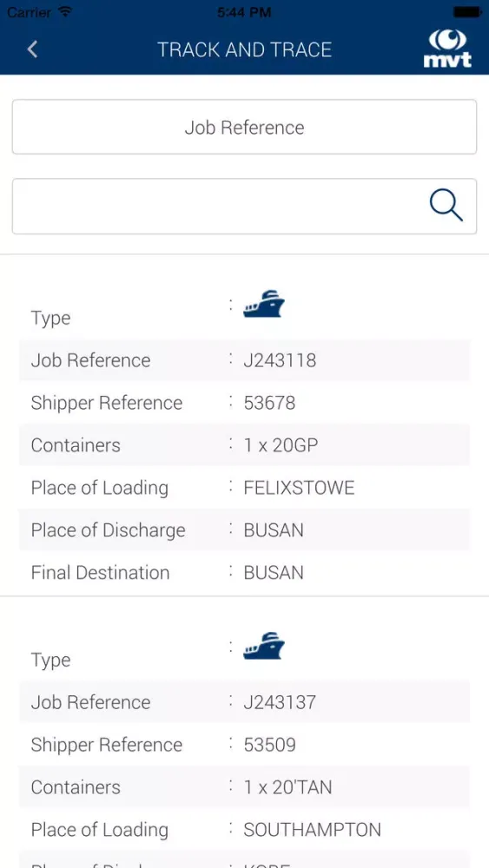Screen dimensions: 489x868
Task: Tap the ship icon for job J243137
Action: (263, 646)
